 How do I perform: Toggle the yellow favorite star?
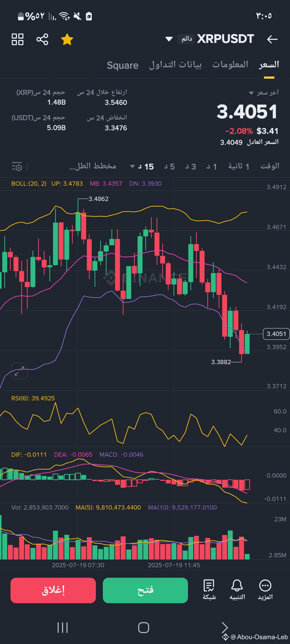tap(67, 39)
